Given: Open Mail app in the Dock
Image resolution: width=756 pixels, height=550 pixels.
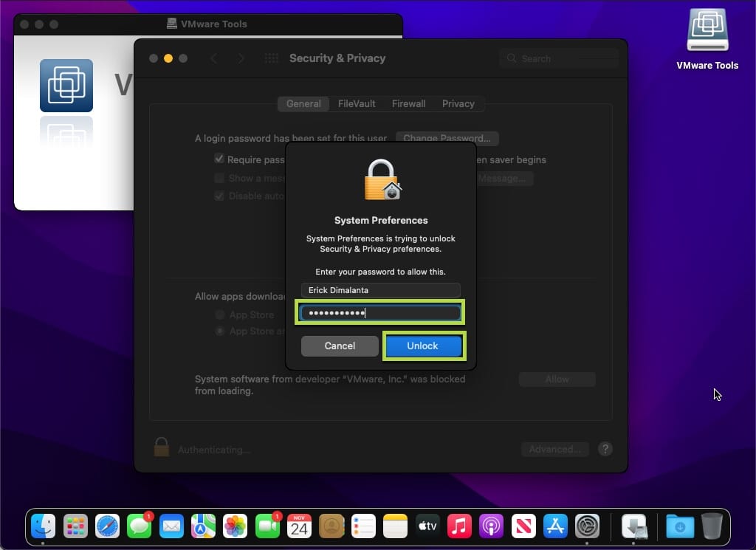Looking at the screenshot, I should click(x=171, y=526).
